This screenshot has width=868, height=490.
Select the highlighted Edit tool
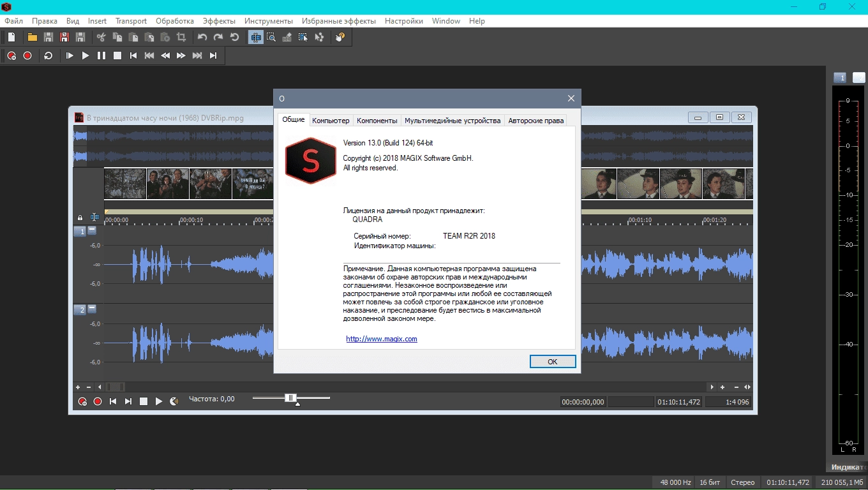click(256, 37)
